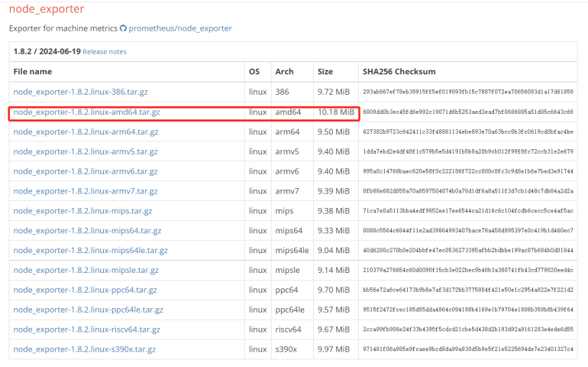This screenshot has height=367, width=588.
Task: Download node_exporter-1.8.2.linux-mips64.tar.gz
Action: 87,231
